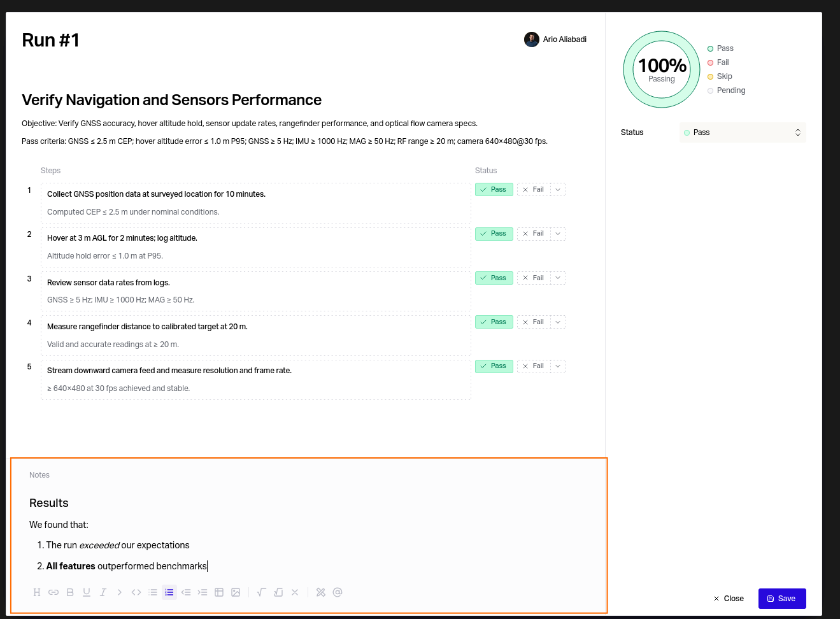Toggle bold formatting in the notes editor

(70, 592)
